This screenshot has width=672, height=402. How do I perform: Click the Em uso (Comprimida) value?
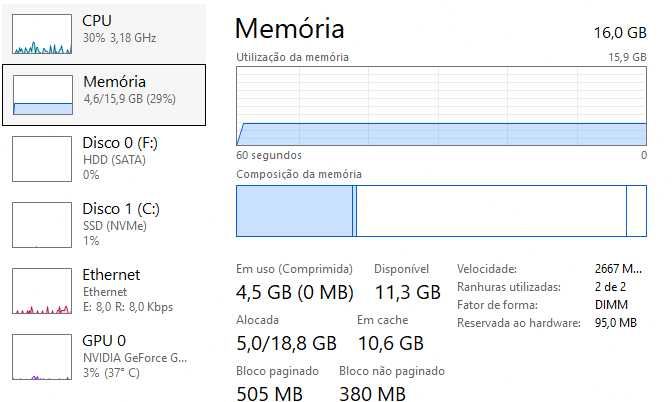tap(292, 292)
